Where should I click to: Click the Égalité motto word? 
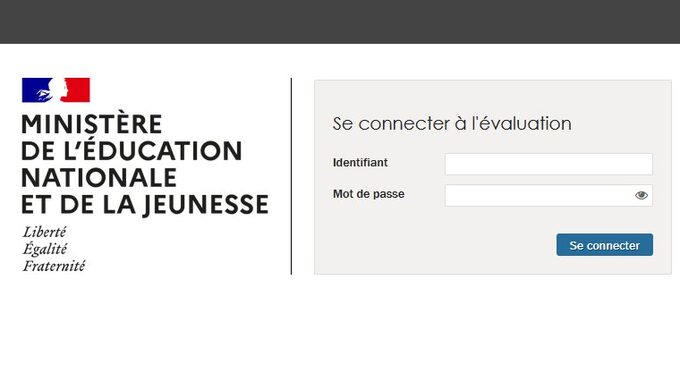45,249
